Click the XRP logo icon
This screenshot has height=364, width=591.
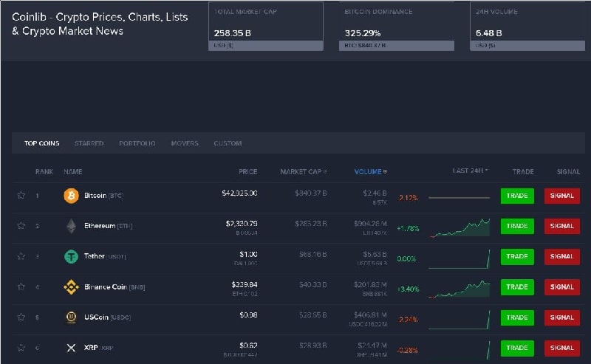click(71, 348)
